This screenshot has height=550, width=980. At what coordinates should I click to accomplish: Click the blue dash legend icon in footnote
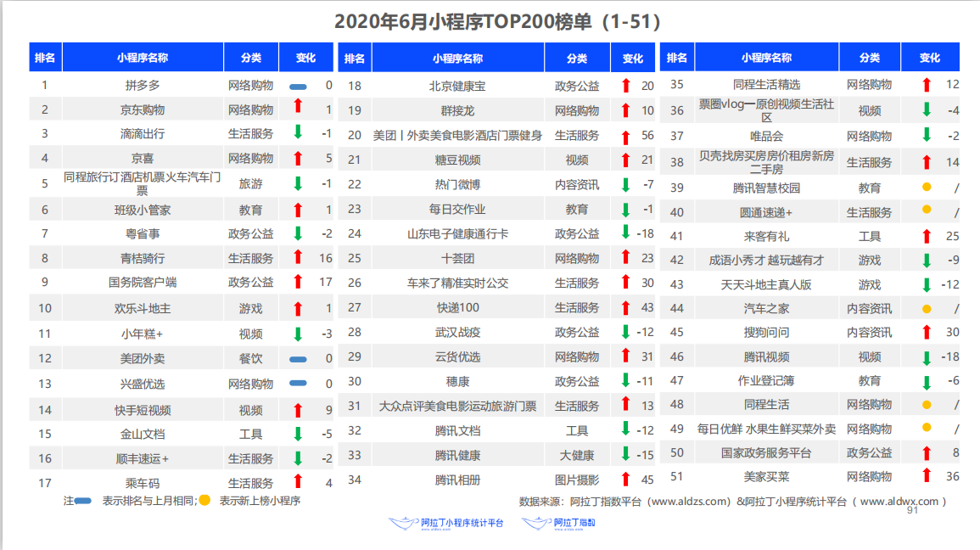click(84, 502)
